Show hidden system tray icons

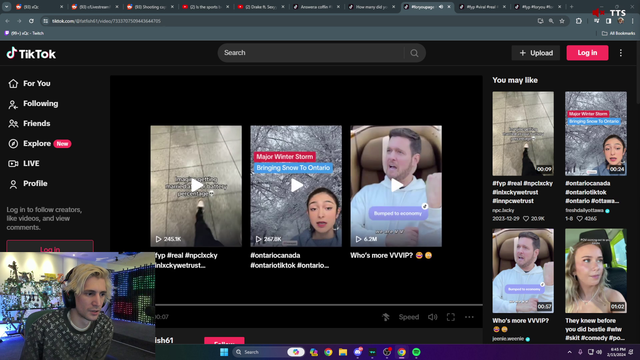pos(569,352)
